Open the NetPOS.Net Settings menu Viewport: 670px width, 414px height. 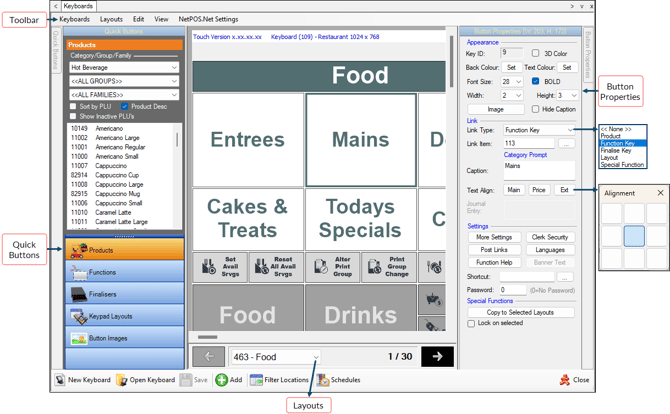[x=208, y=19]
